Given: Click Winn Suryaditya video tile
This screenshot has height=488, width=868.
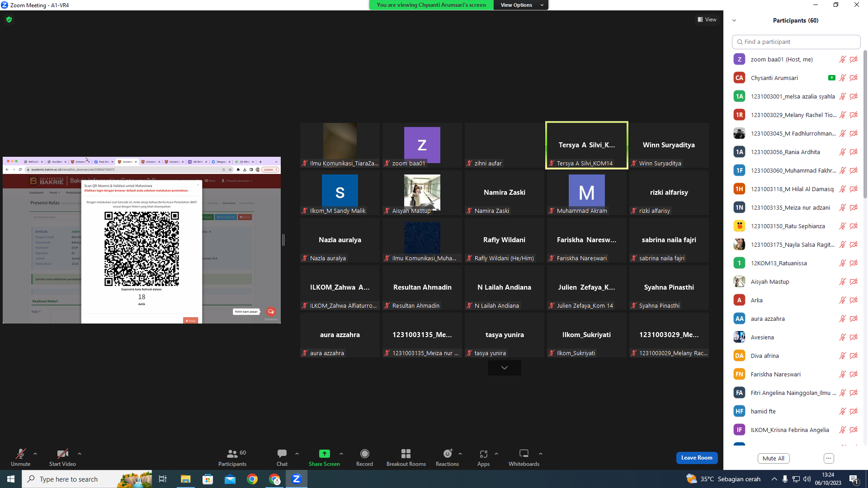Looking at the screenshot, I should tap(669, 145).
